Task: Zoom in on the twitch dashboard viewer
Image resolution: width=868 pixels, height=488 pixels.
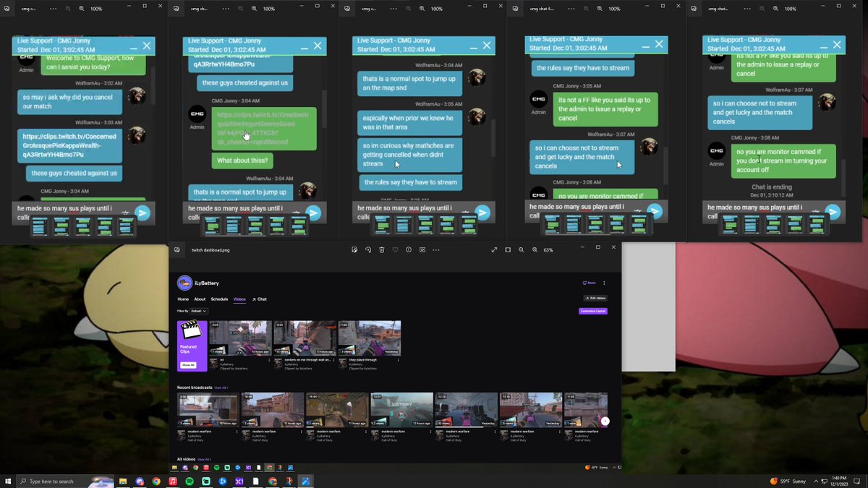Action: point(535,249)
